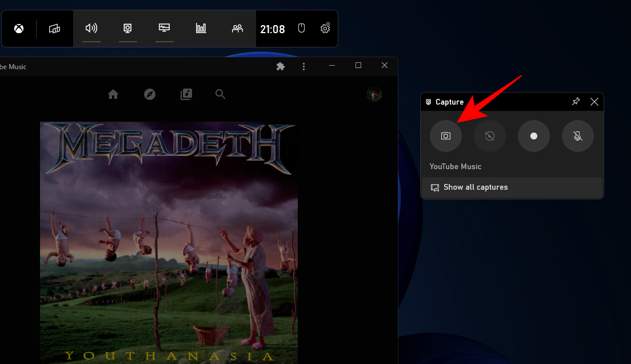631x364 pixels.
Task: Pin the Capture widget
Action: point(576,102)
